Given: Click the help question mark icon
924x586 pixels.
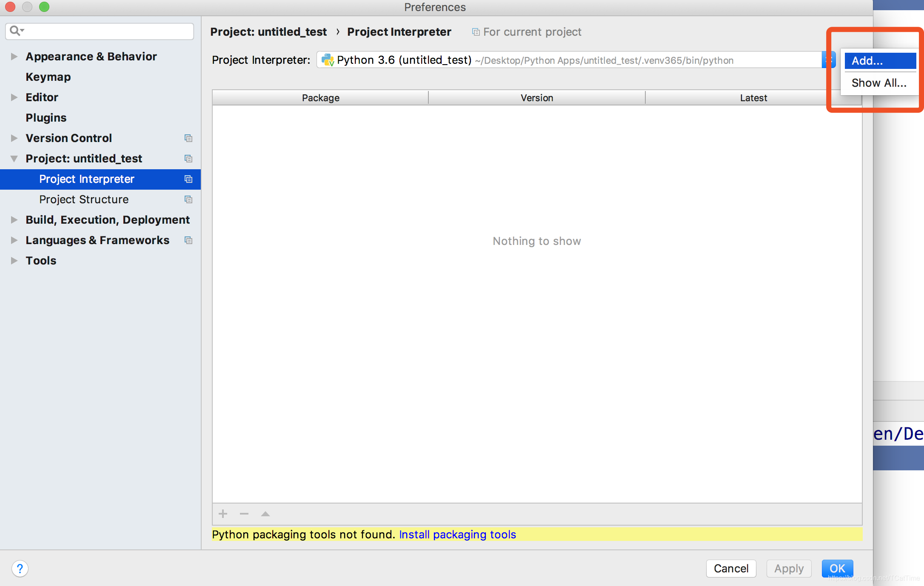Looking at the screenshot, I should coord(20,569).
